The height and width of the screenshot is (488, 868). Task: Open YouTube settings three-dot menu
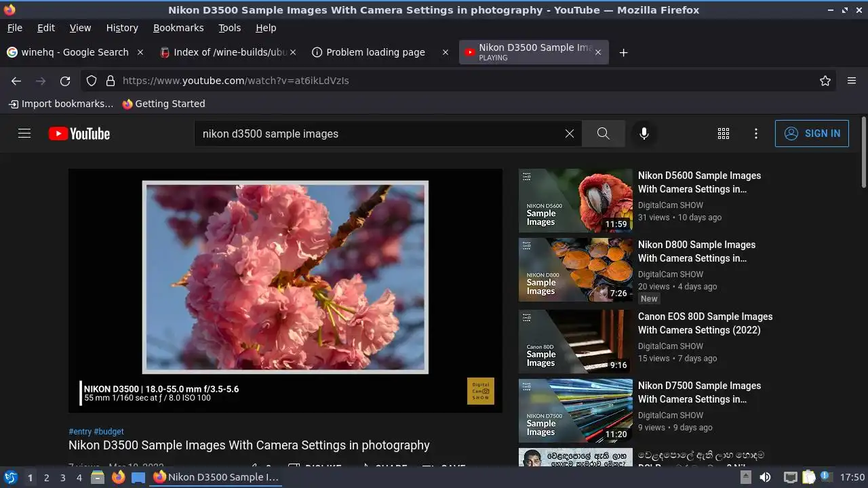click(756, 134)
